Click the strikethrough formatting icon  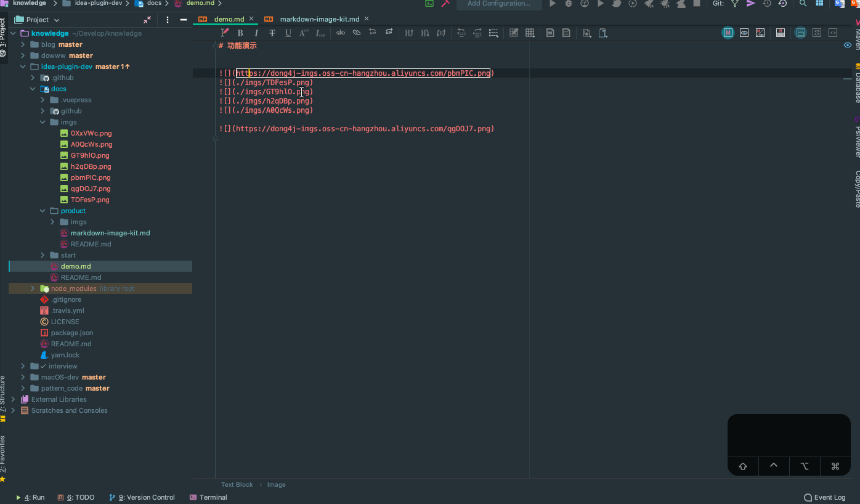(272, 33)
